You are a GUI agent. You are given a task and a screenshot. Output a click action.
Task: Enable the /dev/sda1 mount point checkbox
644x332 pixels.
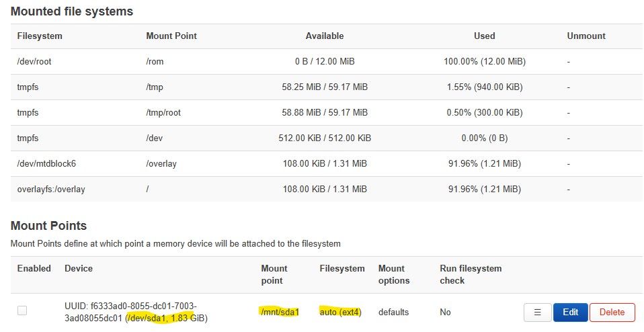click(22, 310)
